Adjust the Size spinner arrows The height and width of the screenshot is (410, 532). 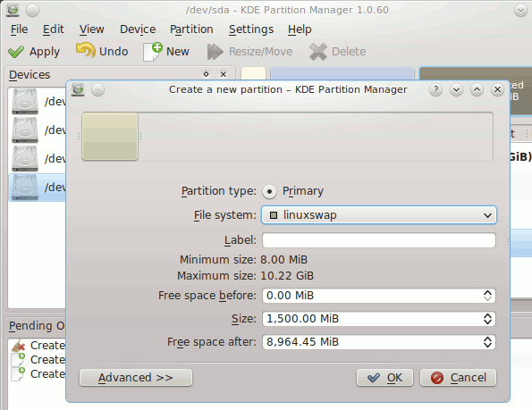click(x=487, y=319)
